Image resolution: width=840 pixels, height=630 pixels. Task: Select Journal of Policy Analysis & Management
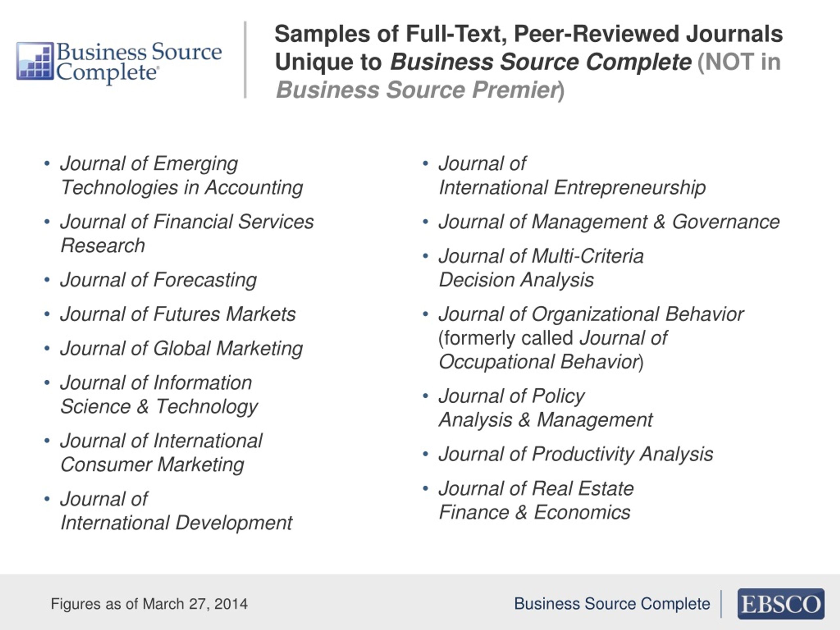coord(545,408)
